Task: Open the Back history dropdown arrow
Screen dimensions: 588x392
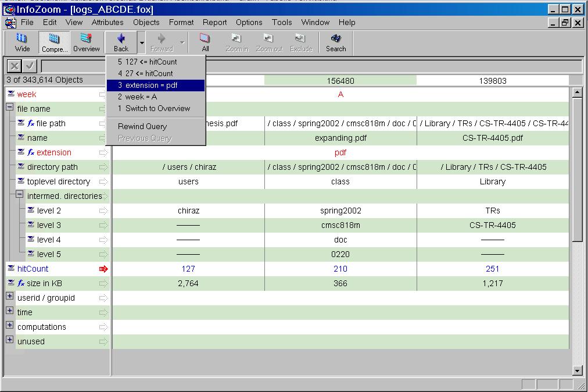Action: (x=141, y=43)
